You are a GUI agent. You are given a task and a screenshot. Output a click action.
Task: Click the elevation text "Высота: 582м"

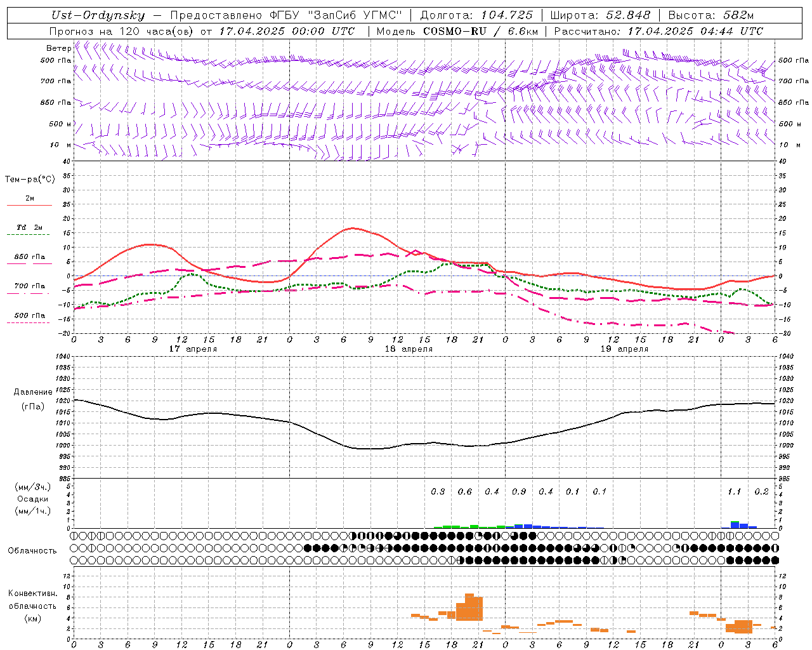click(711, 15)
